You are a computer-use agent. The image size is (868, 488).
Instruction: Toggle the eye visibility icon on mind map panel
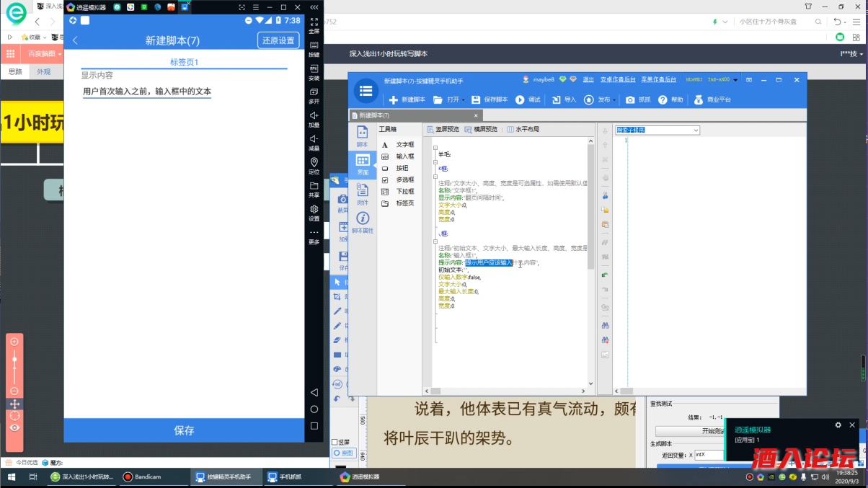(14, 427)
